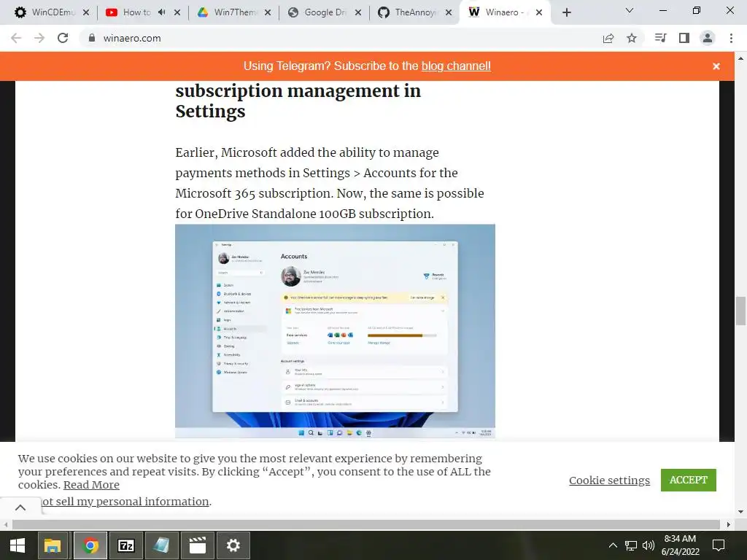The width and height of the screenshot is (747, 560).
Task: Click the scroll-to-top chevron button
Action: pyautogui.click(x=20, y=507)
